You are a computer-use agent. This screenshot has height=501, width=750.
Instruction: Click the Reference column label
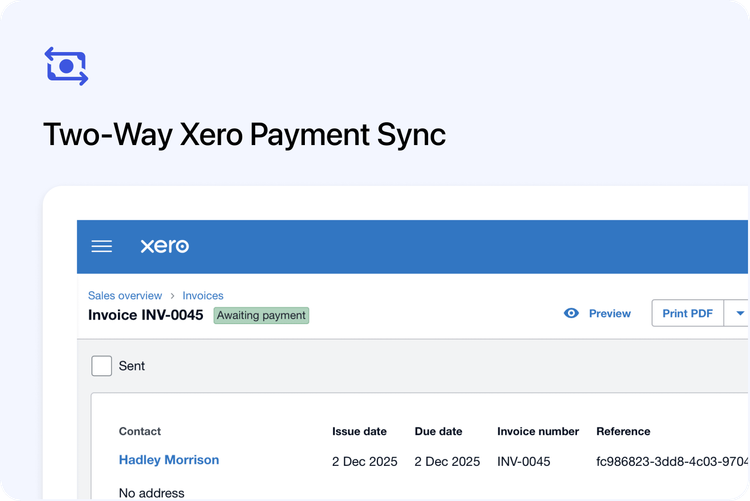pyautogui.click(x=623, y=431)
